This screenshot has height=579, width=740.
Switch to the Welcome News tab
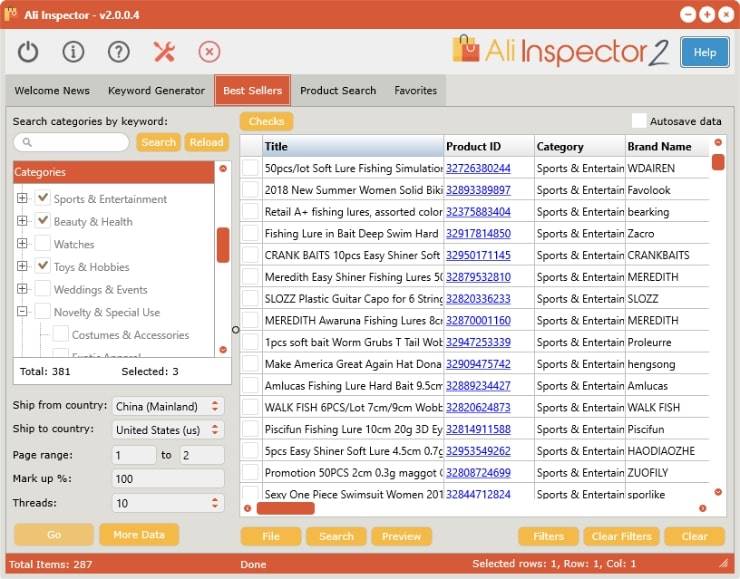tap(52, 91)
